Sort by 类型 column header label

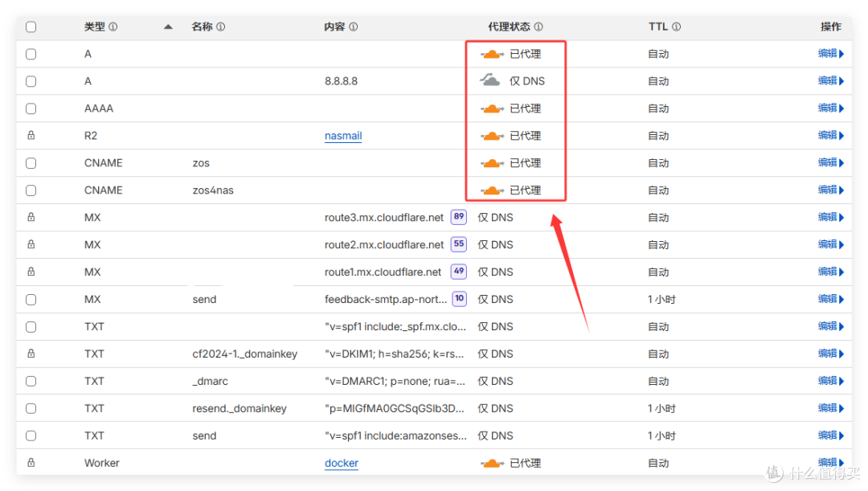tap(95, 27)
